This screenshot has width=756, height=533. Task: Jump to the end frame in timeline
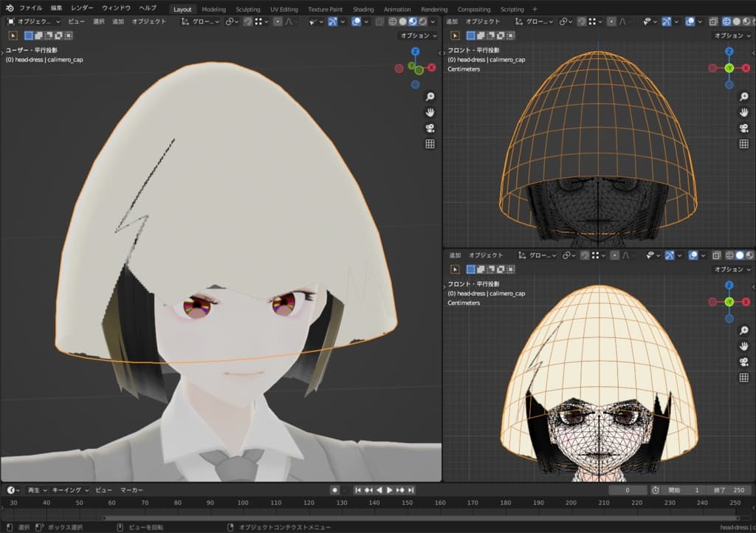(411, 490)
